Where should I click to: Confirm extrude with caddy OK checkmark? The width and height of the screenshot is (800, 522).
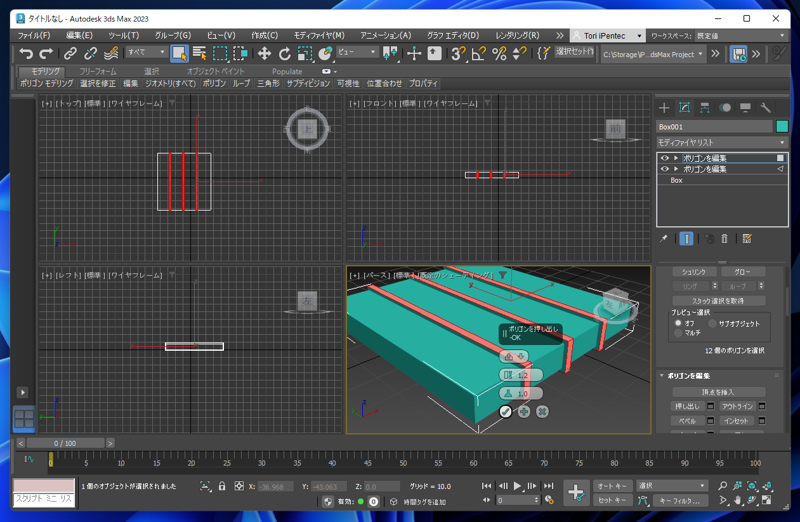pos(505,411)
